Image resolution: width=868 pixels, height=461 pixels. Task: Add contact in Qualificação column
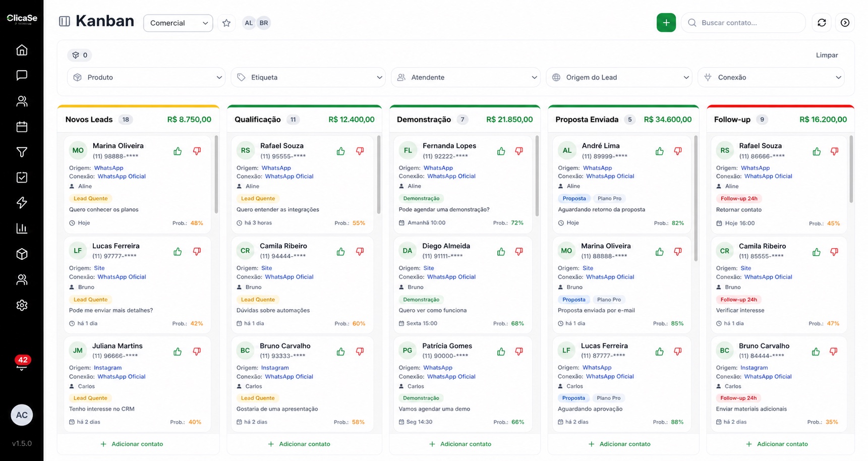299,444
